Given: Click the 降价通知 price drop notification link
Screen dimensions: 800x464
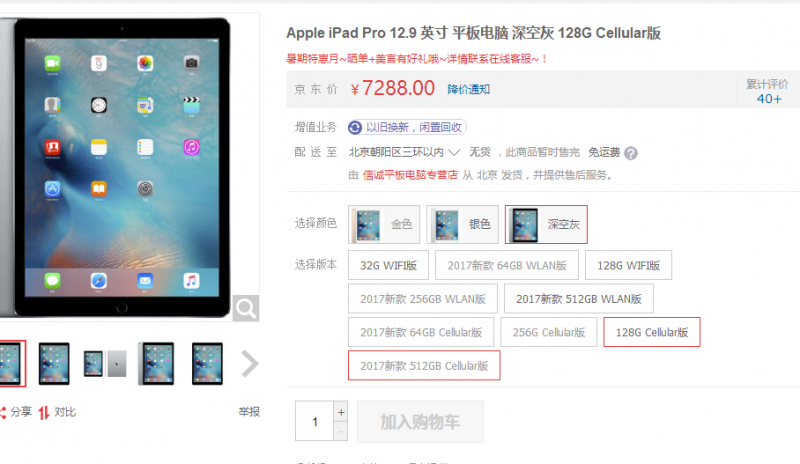Looking at the screenshot, I should tap(468, 89).
